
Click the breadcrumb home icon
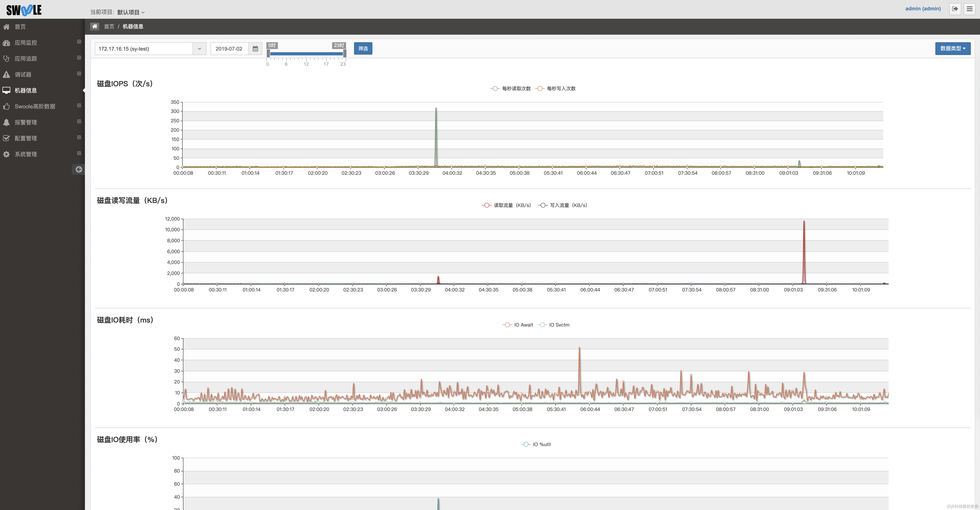pos(95,27)
